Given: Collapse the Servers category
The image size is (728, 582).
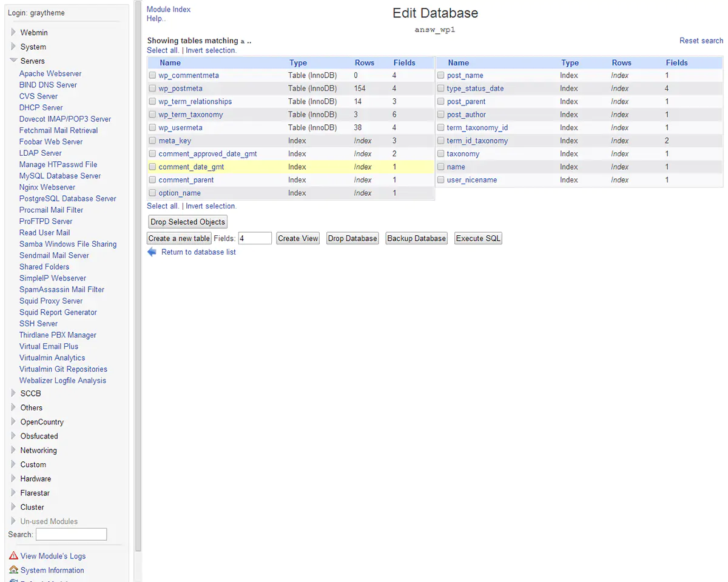Looking at the screenshot, I should (13, 61).
